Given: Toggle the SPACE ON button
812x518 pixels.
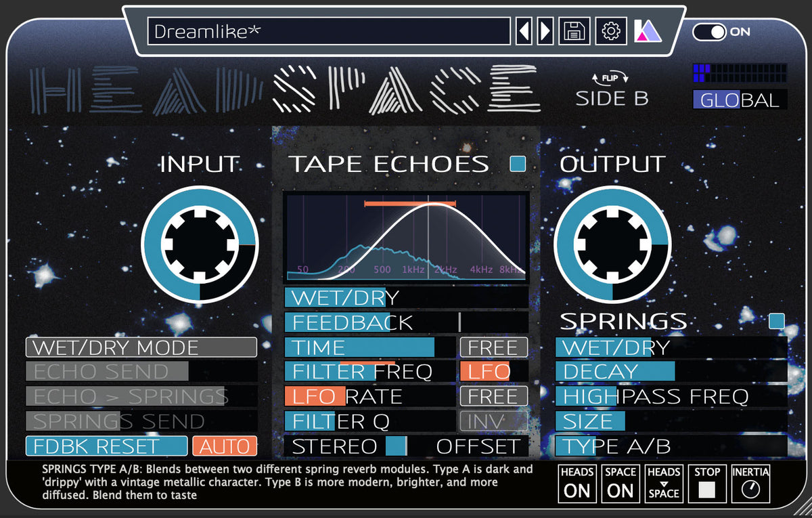Looking at the screenshot, I should pos(621,483).
